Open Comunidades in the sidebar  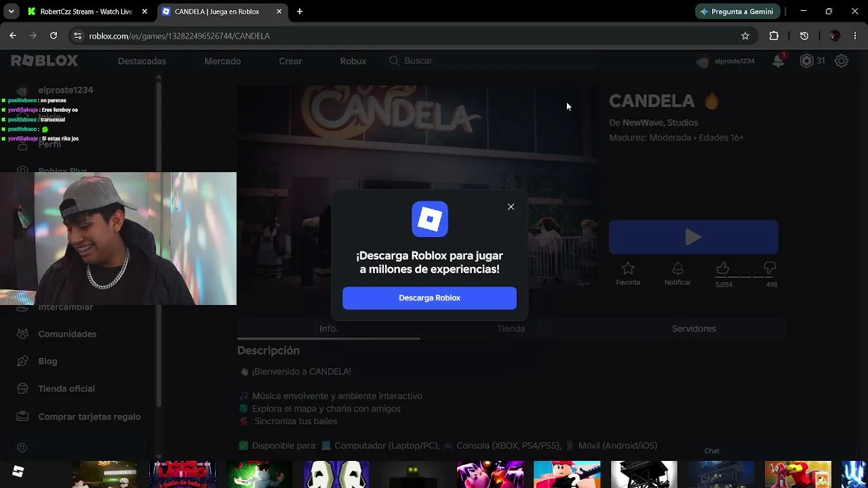(67, 334)
